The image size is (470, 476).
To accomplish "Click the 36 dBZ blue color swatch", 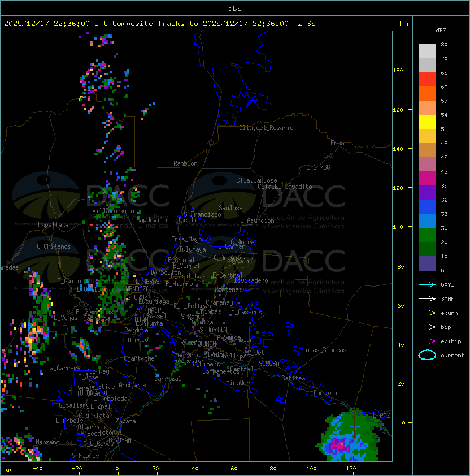I will (427, 207).
